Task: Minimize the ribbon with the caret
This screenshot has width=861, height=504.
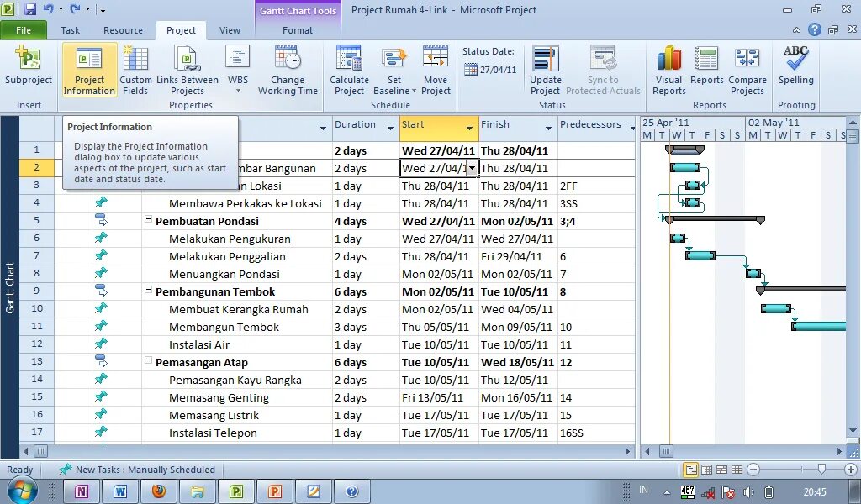Action: pyautogui.click(x=796, y=30)
